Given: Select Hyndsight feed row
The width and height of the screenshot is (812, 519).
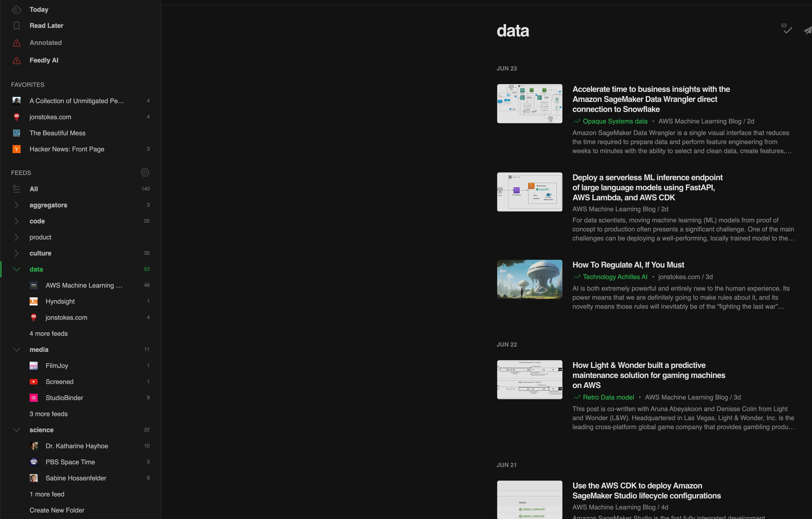Looking at the screenshot, I should click(x=81, y=301).
